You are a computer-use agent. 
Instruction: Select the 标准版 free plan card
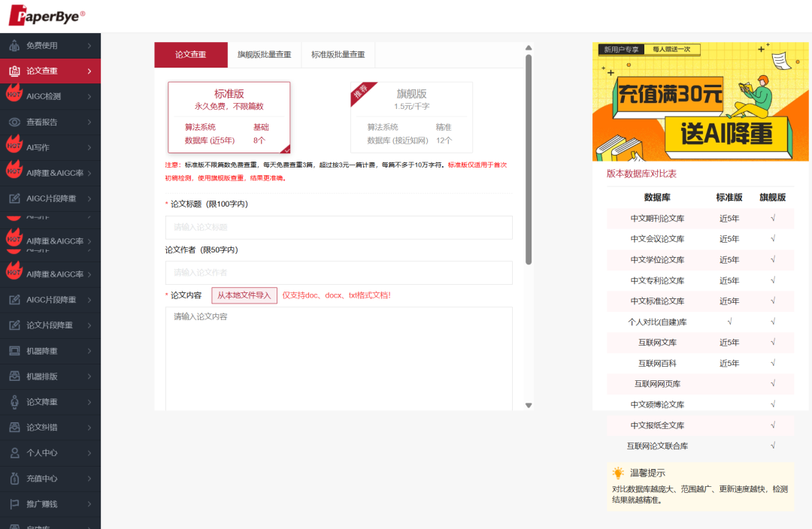pyautogui.click(x=229, y=116)
